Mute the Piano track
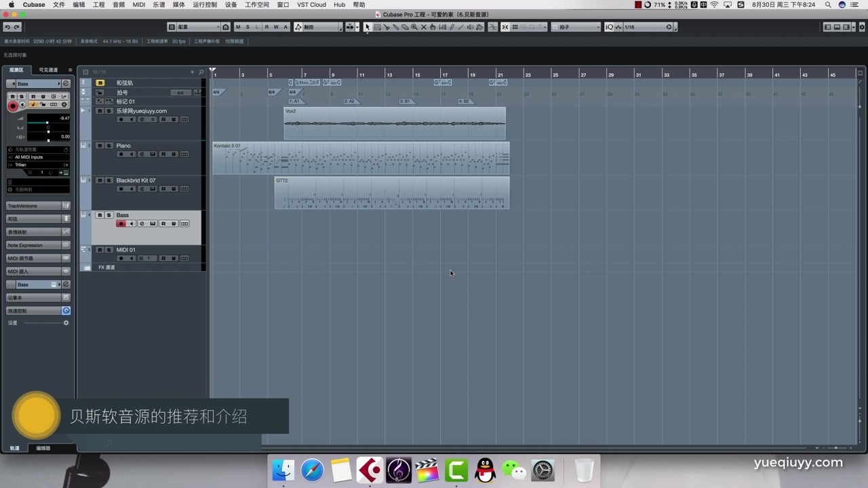 coord(100,146)
